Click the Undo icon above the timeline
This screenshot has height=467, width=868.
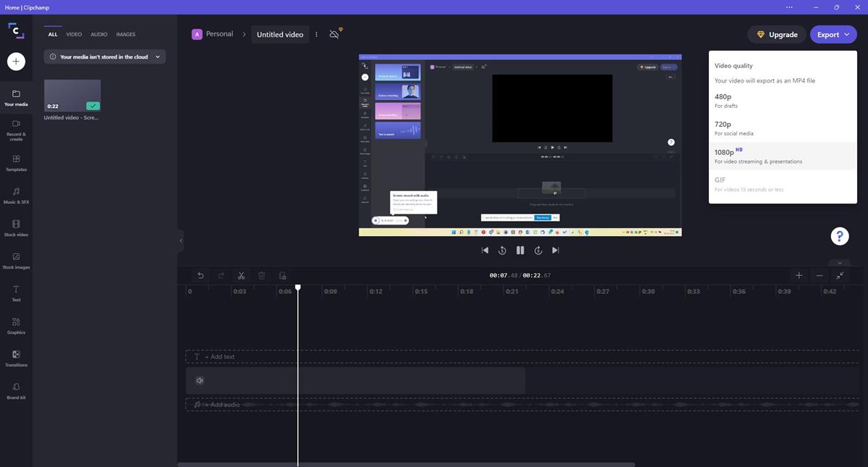[200, 275]
